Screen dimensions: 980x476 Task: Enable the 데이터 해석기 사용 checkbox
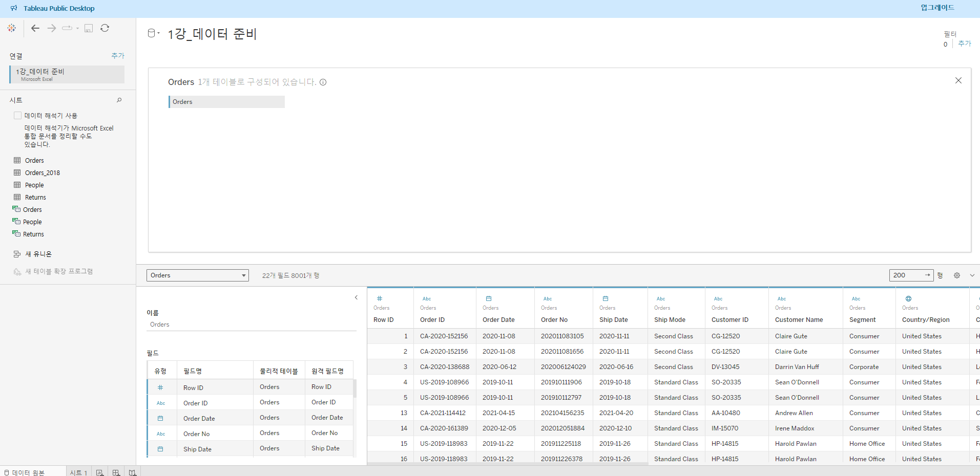(x=18, y=116)
